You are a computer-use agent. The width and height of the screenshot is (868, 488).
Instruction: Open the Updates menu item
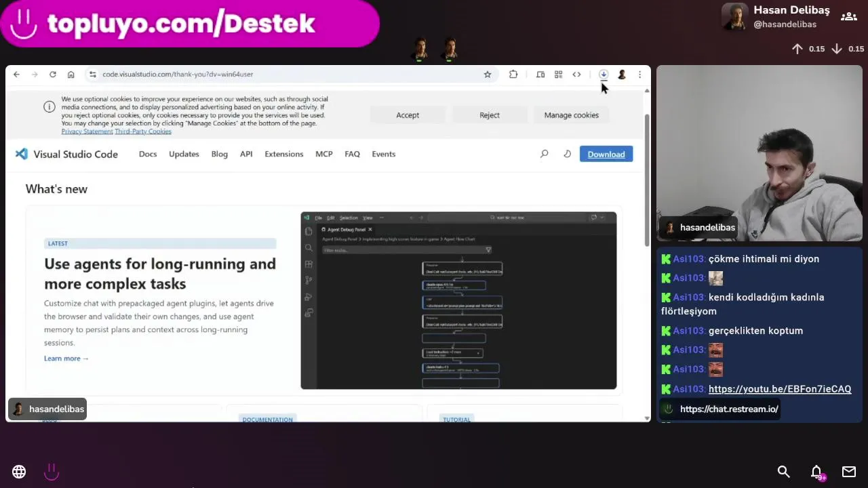click(184, 154)
